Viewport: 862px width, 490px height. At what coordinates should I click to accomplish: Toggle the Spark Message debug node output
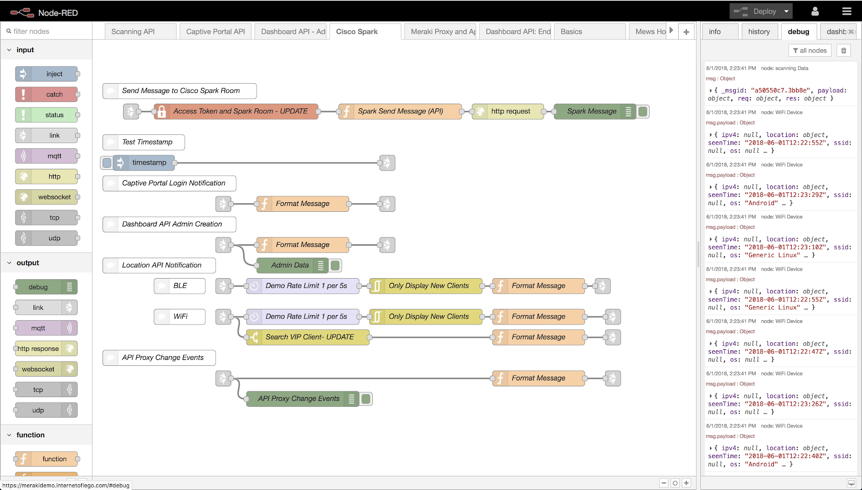643,112
